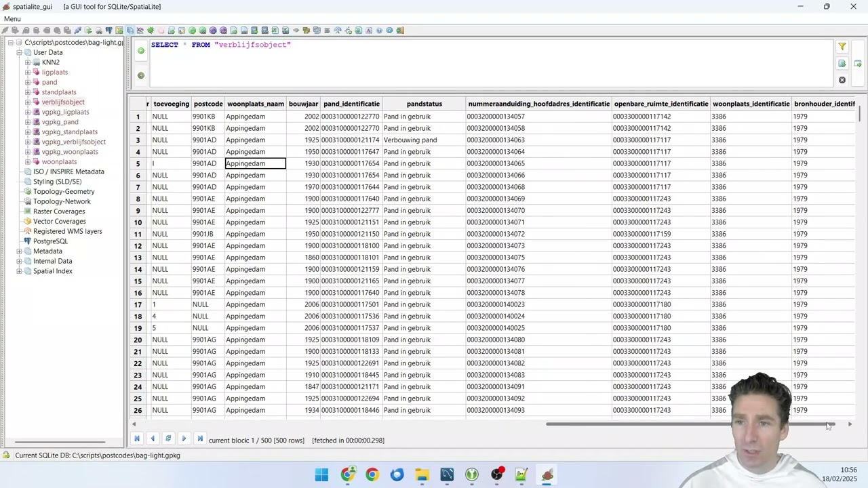Click the table horizontal scrollbar left arrow

tap(134, 424)
